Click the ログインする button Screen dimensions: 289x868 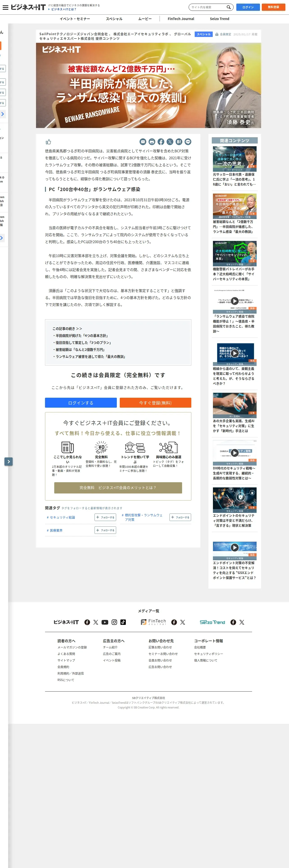(81, 403)
